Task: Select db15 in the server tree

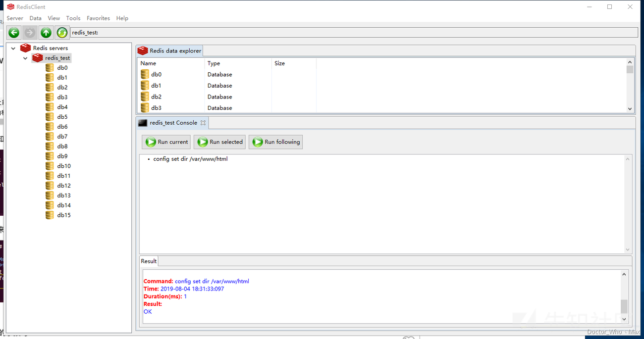Action: click(63, 215)
